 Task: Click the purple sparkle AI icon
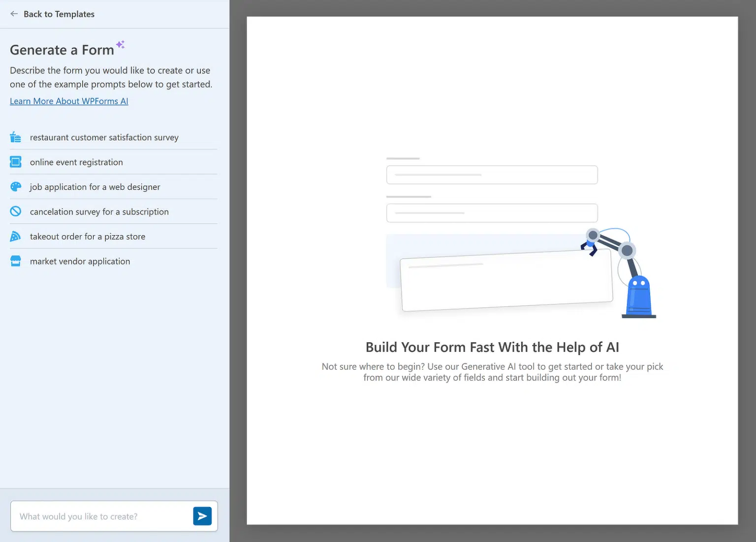pyautogui.click(x=120, y=45)
